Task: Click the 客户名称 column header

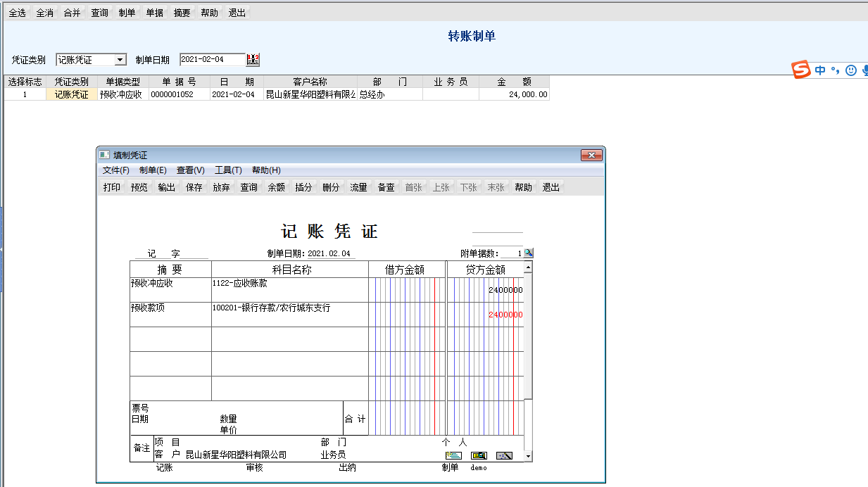Action: (x=310, y=82)
